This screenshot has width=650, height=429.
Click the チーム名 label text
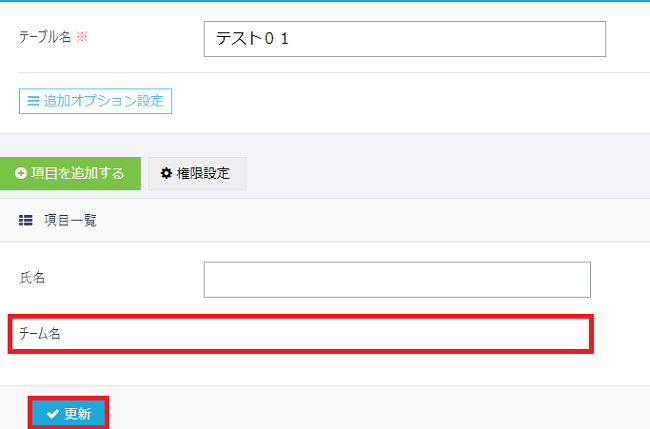40,334
